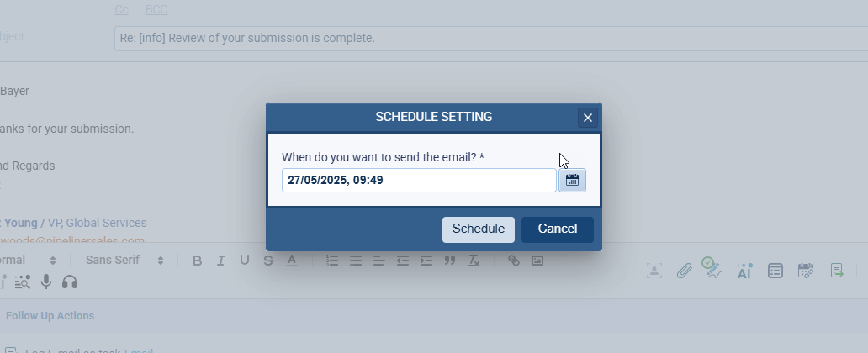Toggle strikethrough formatting
Screen dimensions: 868x353
[268, 261]
